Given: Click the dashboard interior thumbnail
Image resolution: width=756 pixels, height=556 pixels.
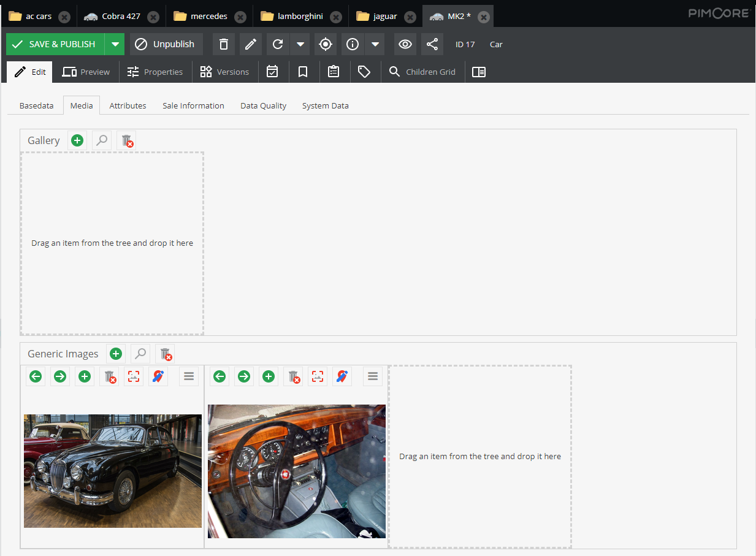Looking at the screenshot, I should pos(297,471).
